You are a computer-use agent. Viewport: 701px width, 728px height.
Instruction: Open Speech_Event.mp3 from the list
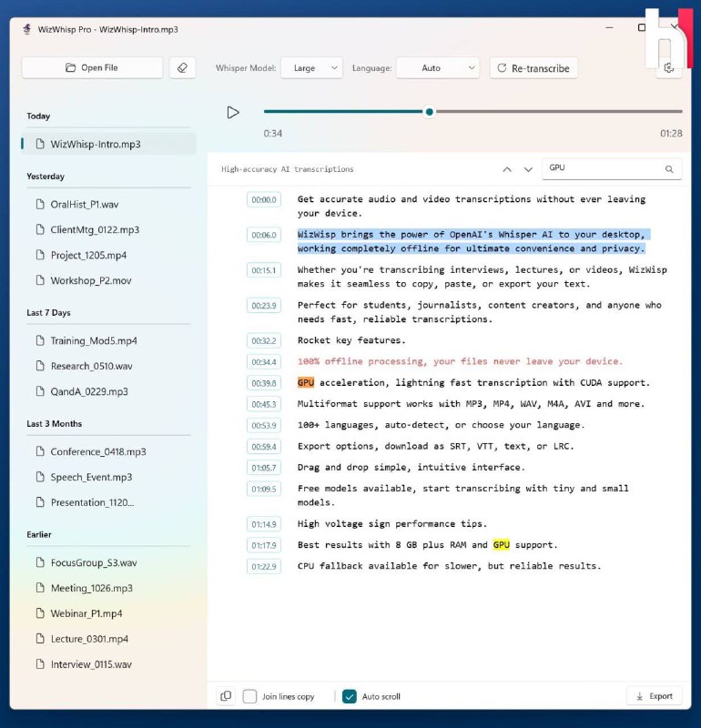click(108, 477)
